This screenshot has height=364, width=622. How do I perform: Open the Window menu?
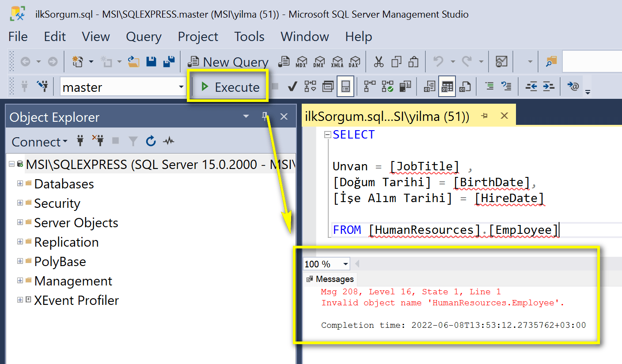click(x=305, y=37)
